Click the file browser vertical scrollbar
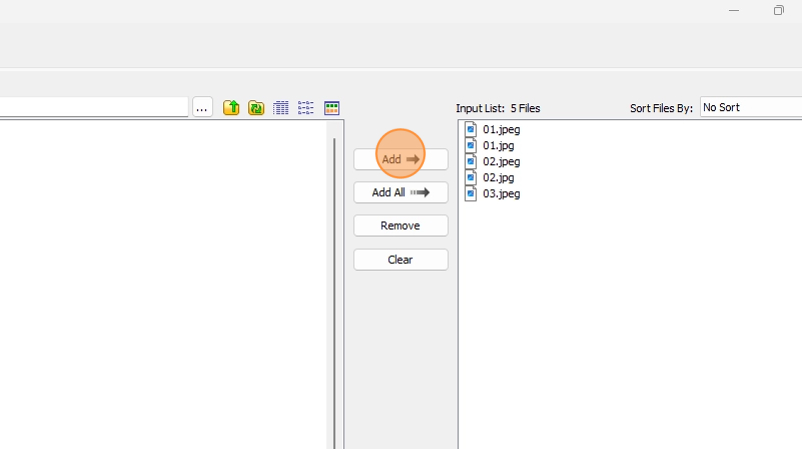Viewport: 802px width, 449px height. coord(334,290)
